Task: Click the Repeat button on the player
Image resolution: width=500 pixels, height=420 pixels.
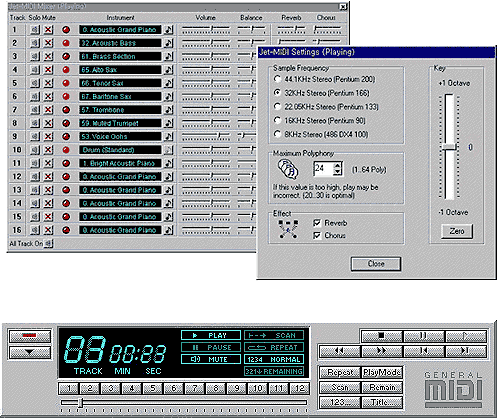Action: tap(340, 372)
